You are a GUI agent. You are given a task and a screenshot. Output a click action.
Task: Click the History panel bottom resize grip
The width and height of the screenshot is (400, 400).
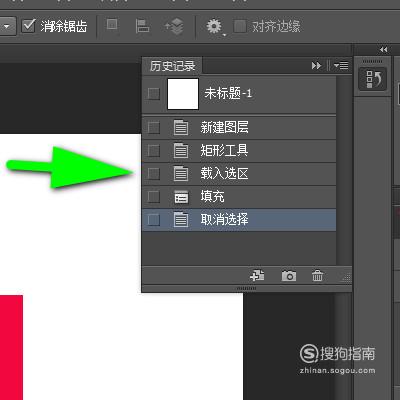(247, 288)
